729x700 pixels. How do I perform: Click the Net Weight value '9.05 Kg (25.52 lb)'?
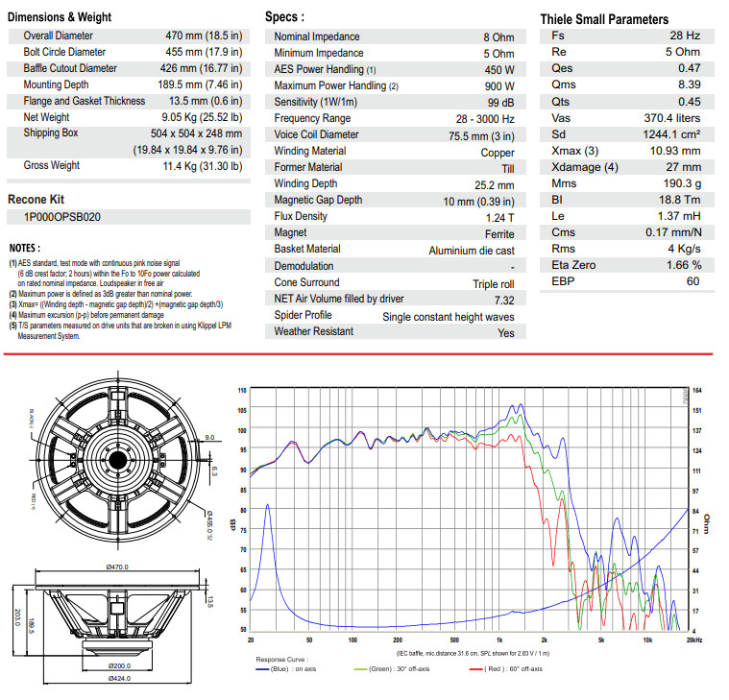[x=202, y=117]
